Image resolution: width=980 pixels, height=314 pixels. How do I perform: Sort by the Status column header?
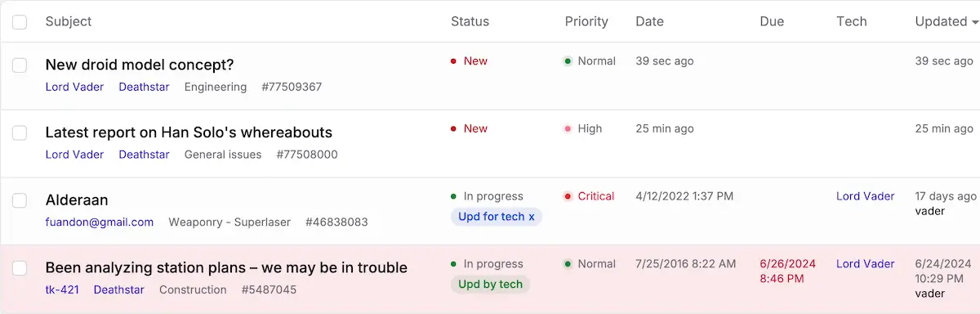[470, 21]
